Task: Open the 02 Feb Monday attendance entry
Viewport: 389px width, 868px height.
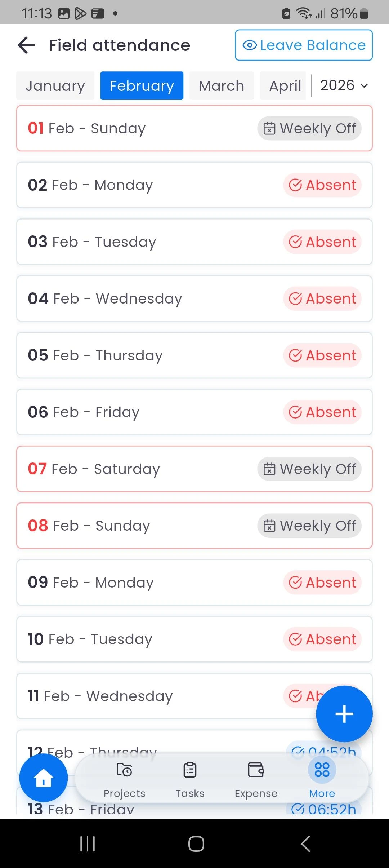Action: coord(144,185)
